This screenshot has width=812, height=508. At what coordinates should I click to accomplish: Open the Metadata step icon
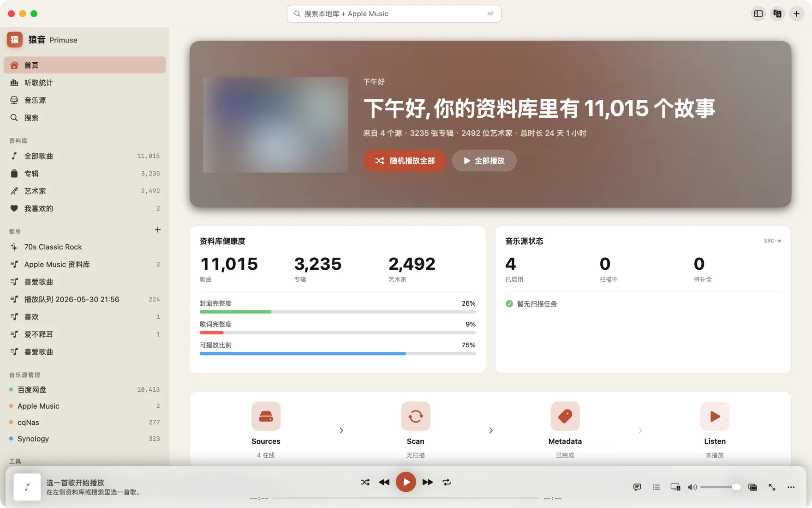[x=565, y=416]
